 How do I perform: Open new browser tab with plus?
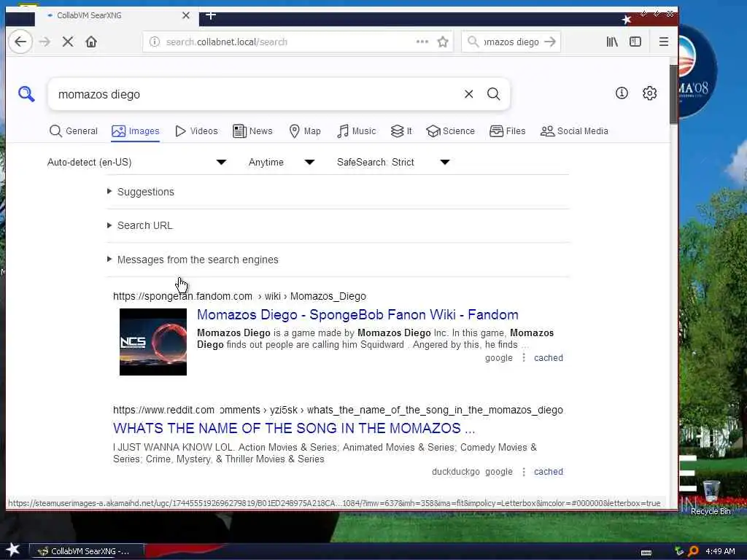coord(211,15)
